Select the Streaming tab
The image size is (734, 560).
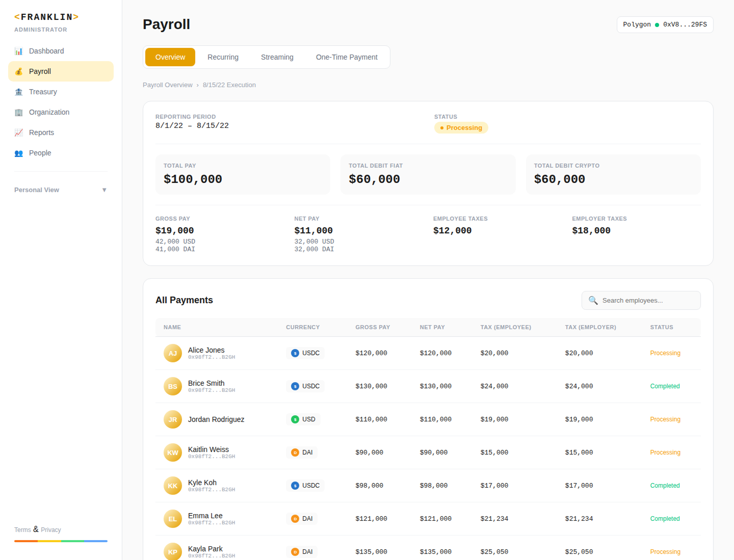(x=277, y=57)
